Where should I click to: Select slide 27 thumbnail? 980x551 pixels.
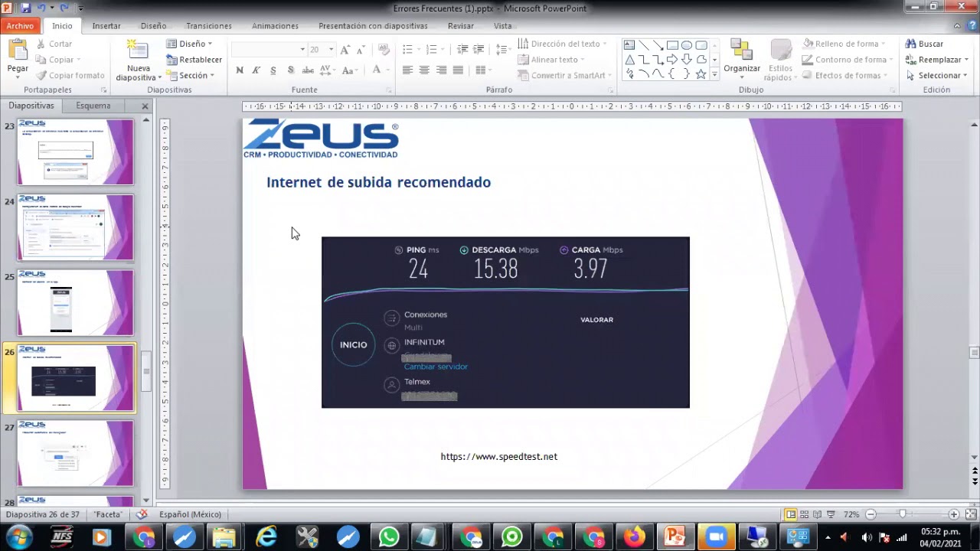pyautogui.click(x=76, y=453)
